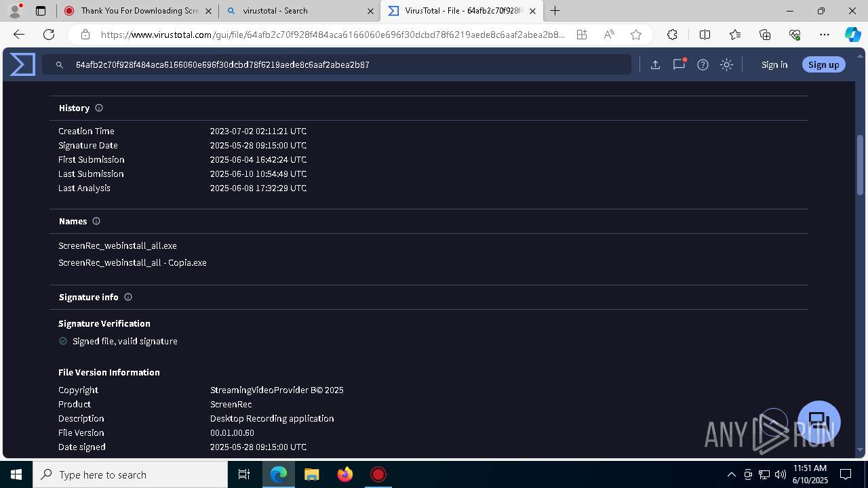Click the site lock icon in address bar
Image resolution: width=868 pixels, height=488 pixels.
pyautogui.click(x=85, y=35)
